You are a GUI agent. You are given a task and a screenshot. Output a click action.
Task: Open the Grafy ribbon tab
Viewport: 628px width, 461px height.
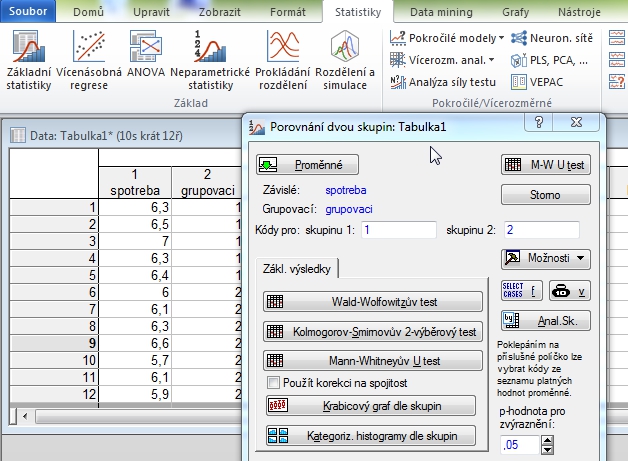(x=515, y=12)
